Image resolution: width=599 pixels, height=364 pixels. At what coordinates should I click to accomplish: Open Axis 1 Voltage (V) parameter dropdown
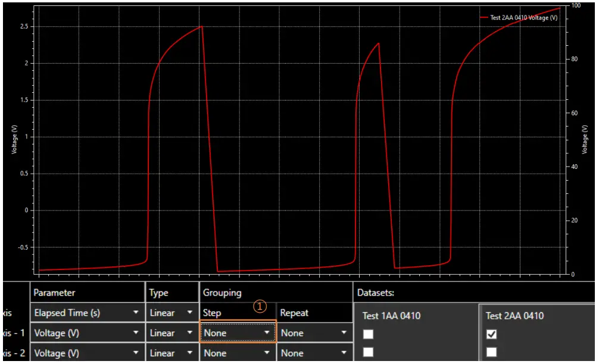tap(87, 333)
